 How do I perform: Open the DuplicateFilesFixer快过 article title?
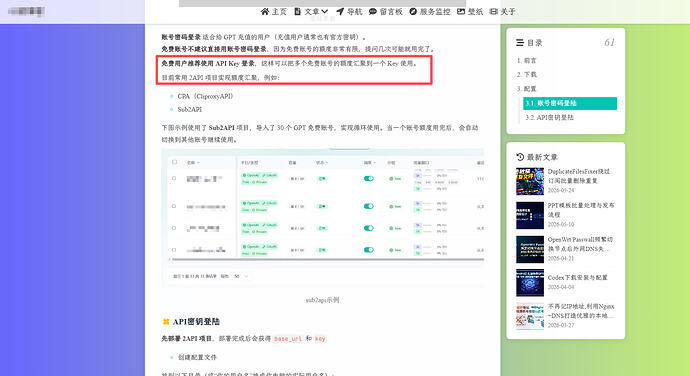[x=579, y=176]
